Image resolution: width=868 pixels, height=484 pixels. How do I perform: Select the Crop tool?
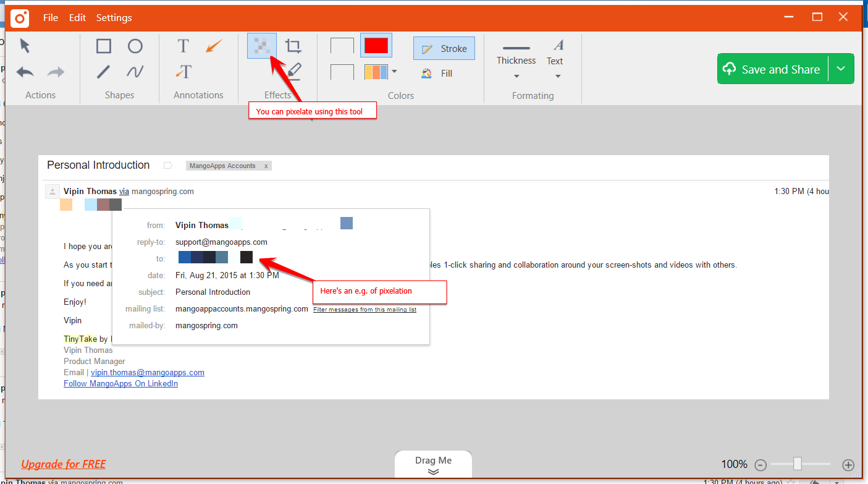pyautogui.click(x=293, y=46)
